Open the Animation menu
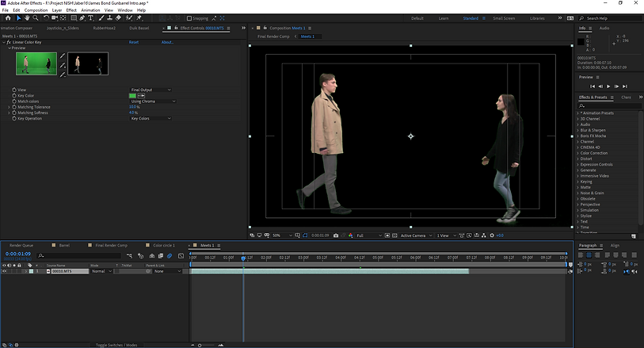644x348 pixels. click(90, 10)
